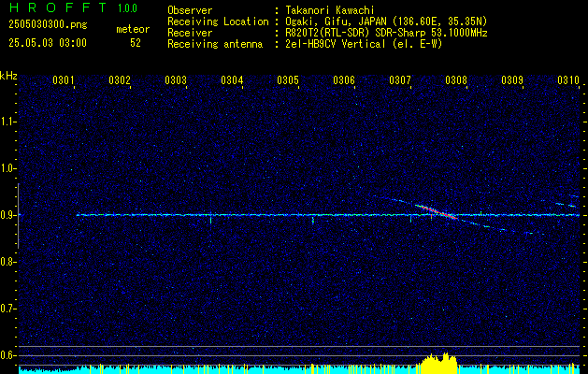This screenshot has height=374, width=588.
Task: Click the Receiving antenna label
Action: (x=215, y=44)
